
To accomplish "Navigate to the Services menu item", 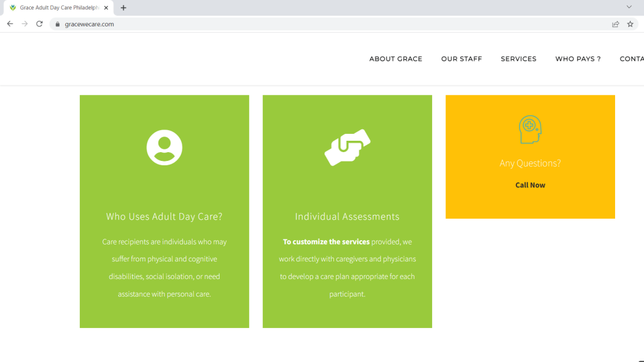I will coord(518,59).
